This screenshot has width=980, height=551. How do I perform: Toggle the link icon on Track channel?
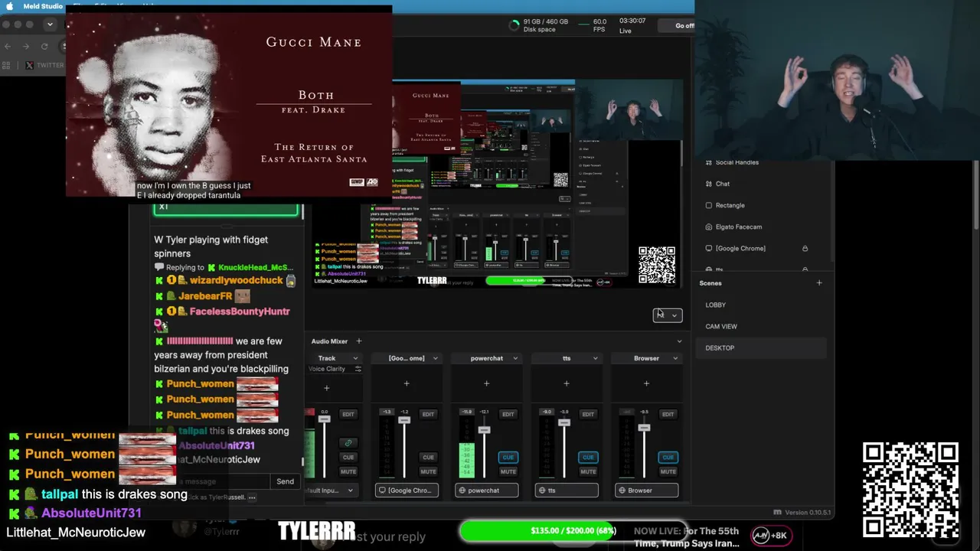coord(348,442)
